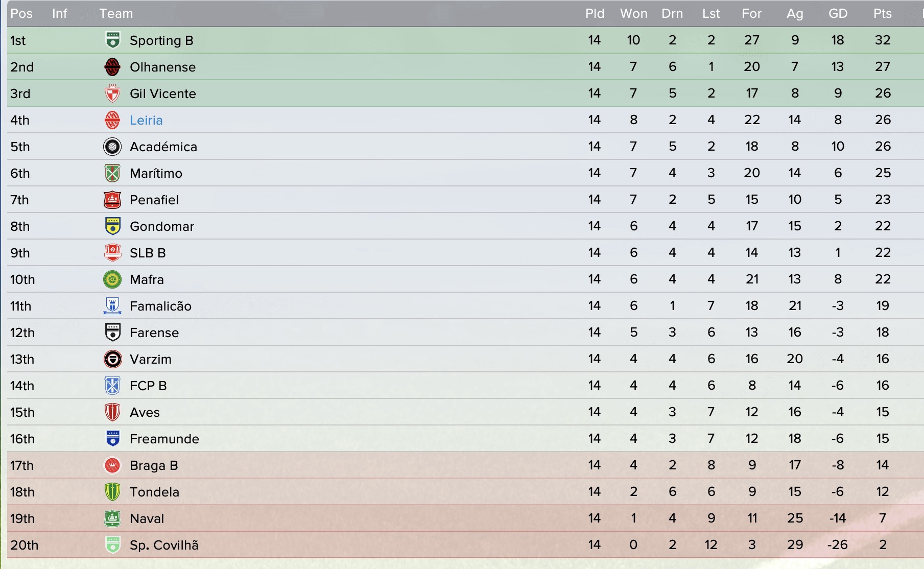Click the Naval club badge

click(x=112, y=518)
